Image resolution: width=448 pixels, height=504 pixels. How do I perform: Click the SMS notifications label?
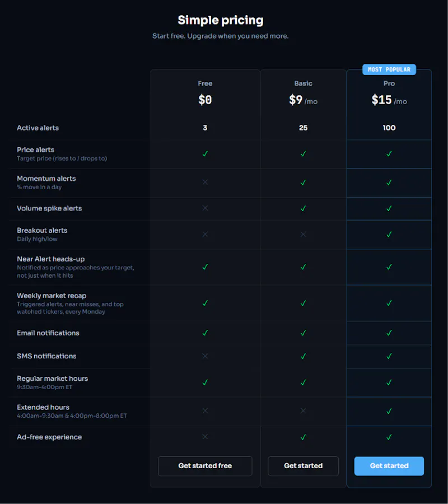point(46,356)
